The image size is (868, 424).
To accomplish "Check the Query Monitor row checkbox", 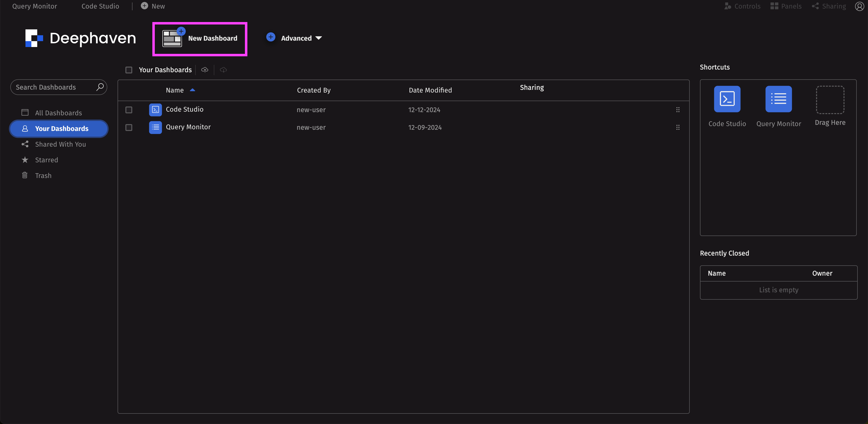I will click(x=129, y=127).
